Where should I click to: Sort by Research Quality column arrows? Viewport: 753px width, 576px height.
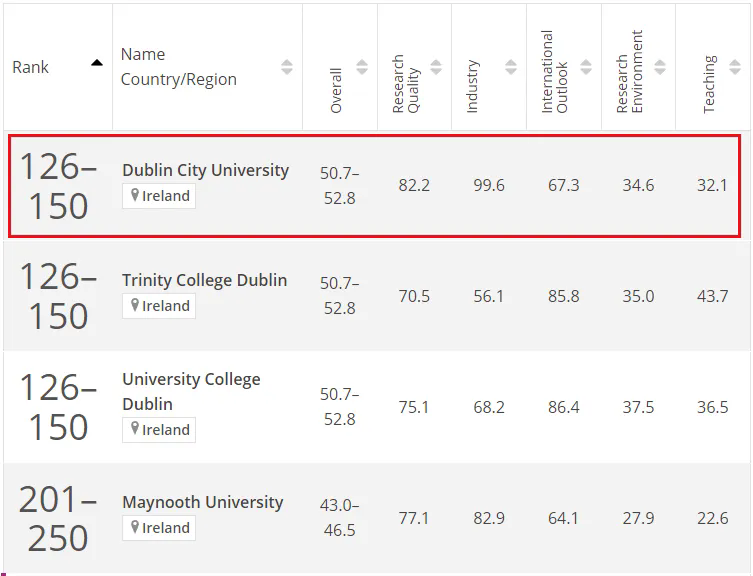click(x=437, y=67)
